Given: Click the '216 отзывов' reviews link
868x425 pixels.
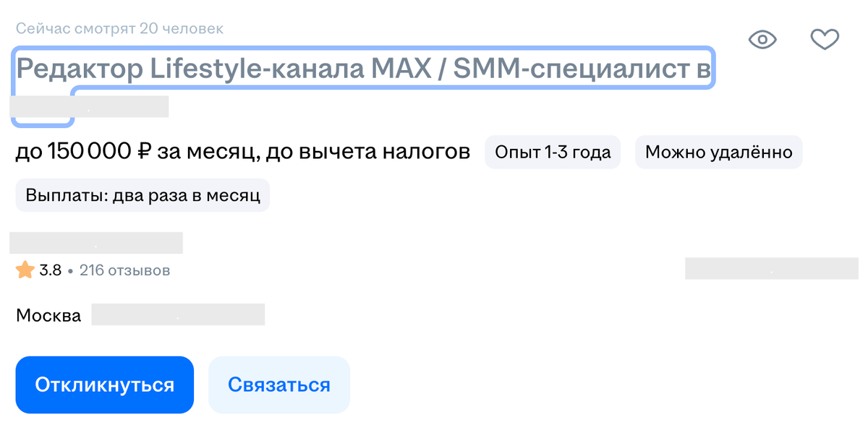Looking at the screenshot, I should pyautogui.click(x=125, y=270).
